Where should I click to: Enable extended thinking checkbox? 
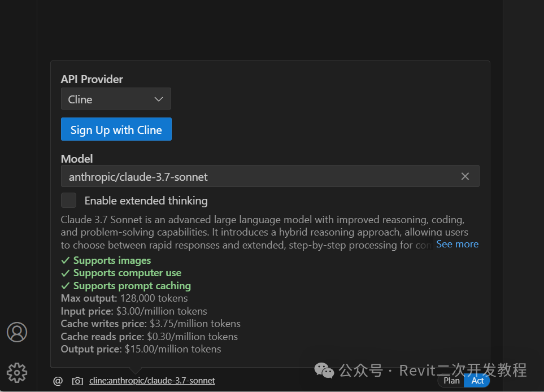(x=69, y=200)
